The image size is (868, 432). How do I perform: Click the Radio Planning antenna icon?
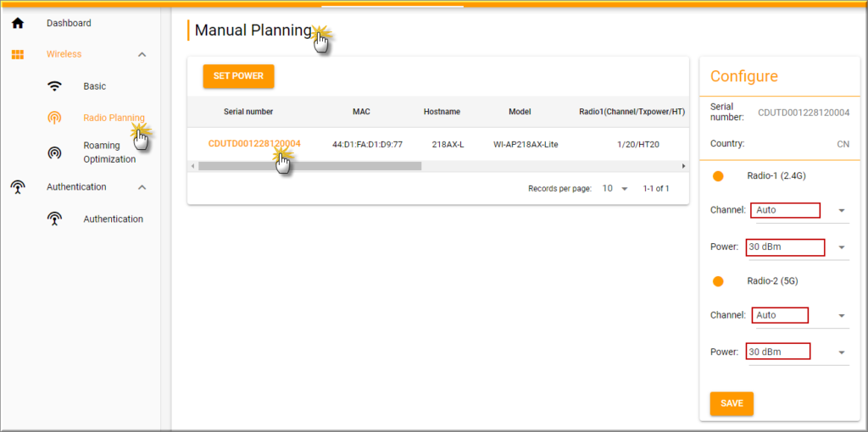(54, 118)
